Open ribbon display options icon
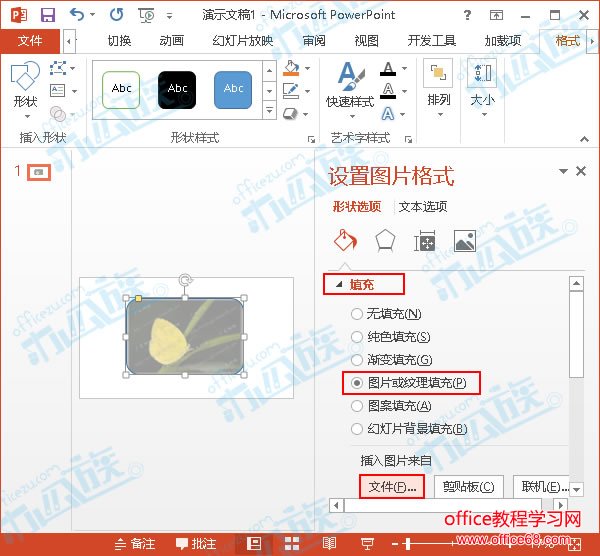The width and height of the screenshot is (600, 556). [x=496, y=15]
